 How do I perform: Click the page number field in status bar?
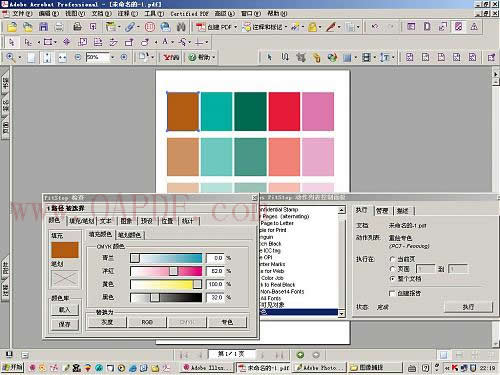[231, 354]
